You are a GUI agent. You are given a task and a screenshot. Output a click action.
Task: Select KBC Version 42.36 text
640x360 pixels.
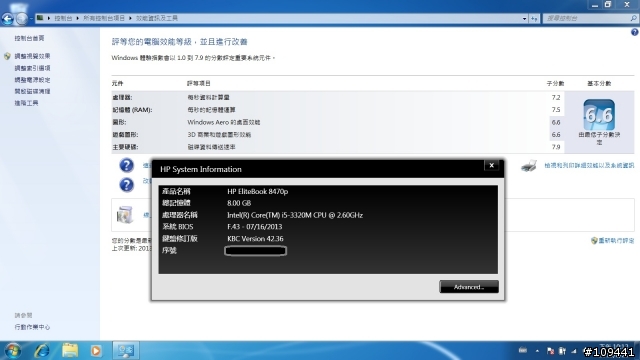pyautogui.click(x=255, y=239)
